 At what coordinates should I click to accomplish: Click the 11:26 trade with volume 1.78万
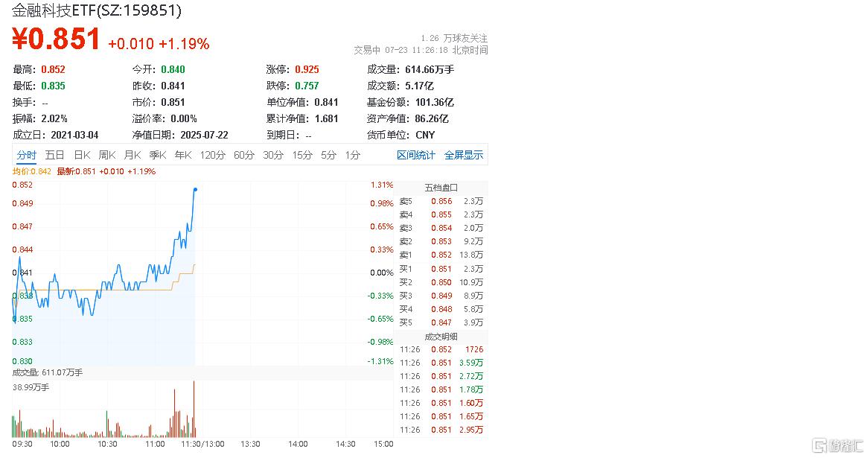tap(441, 390)
